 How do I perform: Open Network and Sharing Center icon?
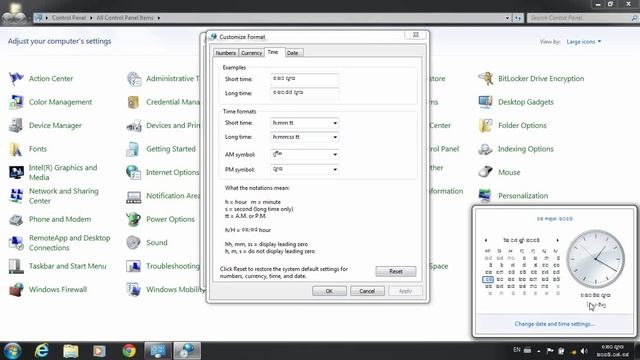16,196
